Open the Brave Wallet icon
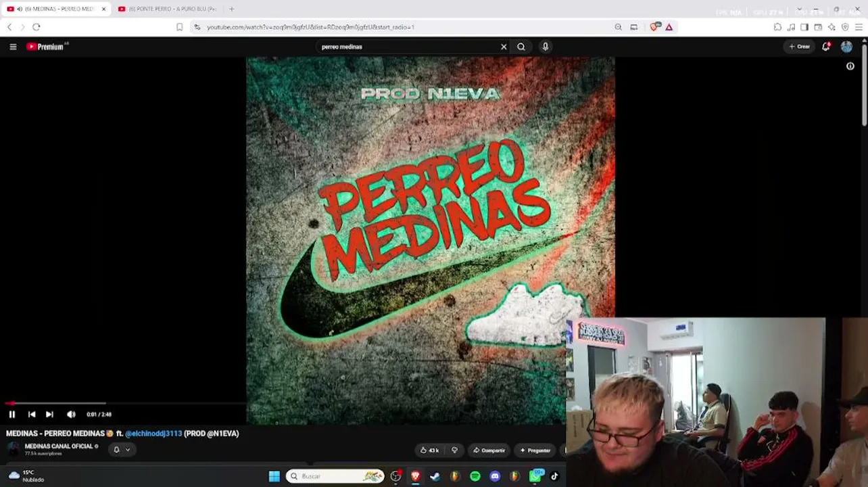Image resolution: width=868 pixels, height=487 pixels. click(x=818, y=27)
